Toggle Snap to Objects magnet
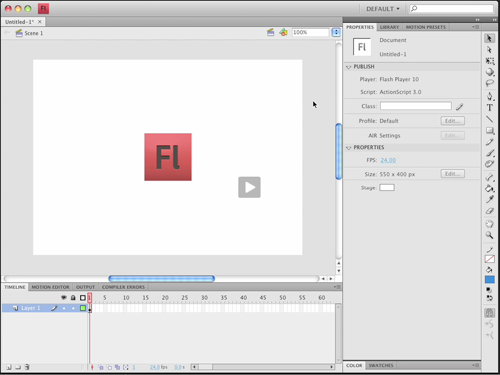Viewport: 500px width, 375px height. click(489, 313)
